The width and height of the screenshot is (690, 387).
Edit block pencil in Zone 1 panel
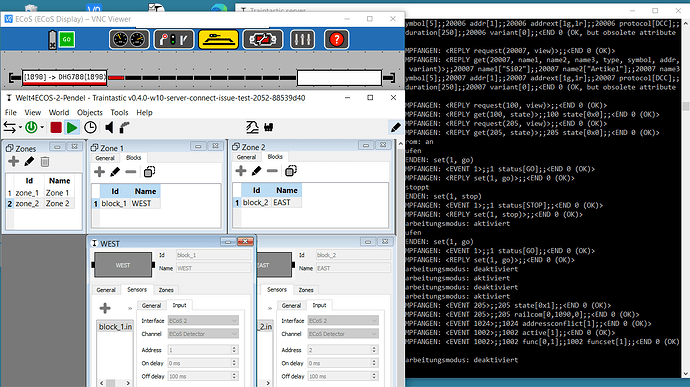pos(115,172)
